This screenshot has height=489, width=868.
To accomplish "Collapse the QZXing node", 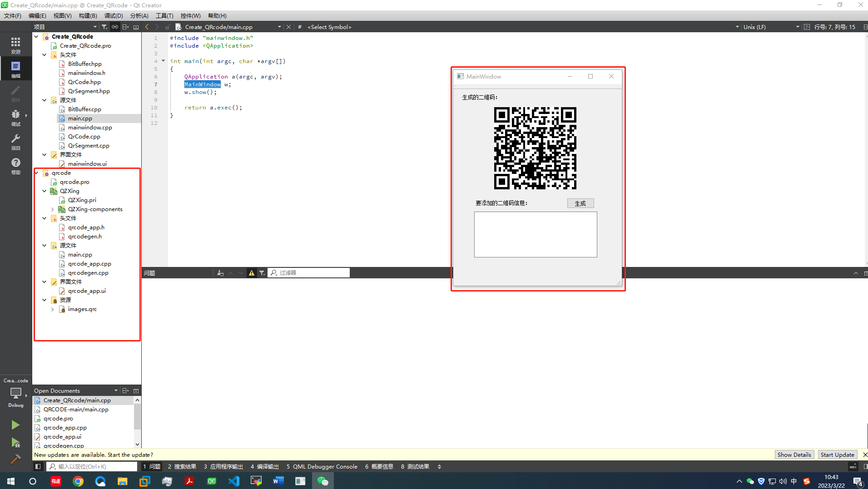I will pyautogui.click(x=45, y=191).
